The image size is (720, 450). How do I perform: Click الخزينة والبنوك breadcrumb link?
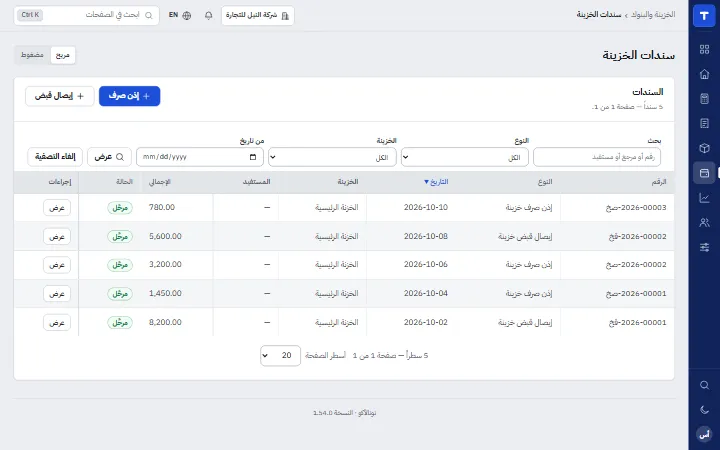pyautogui.click(x=652, y=15)
